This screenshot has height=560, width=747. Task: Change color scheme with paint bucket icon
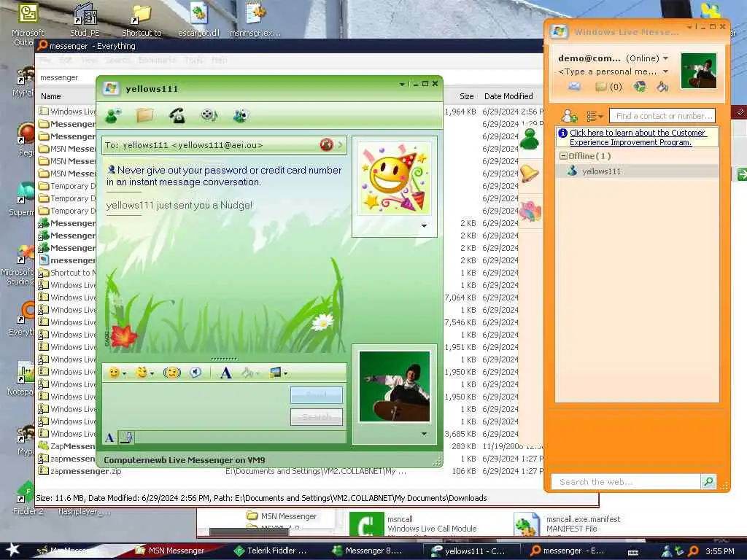[x=662, y=86]
